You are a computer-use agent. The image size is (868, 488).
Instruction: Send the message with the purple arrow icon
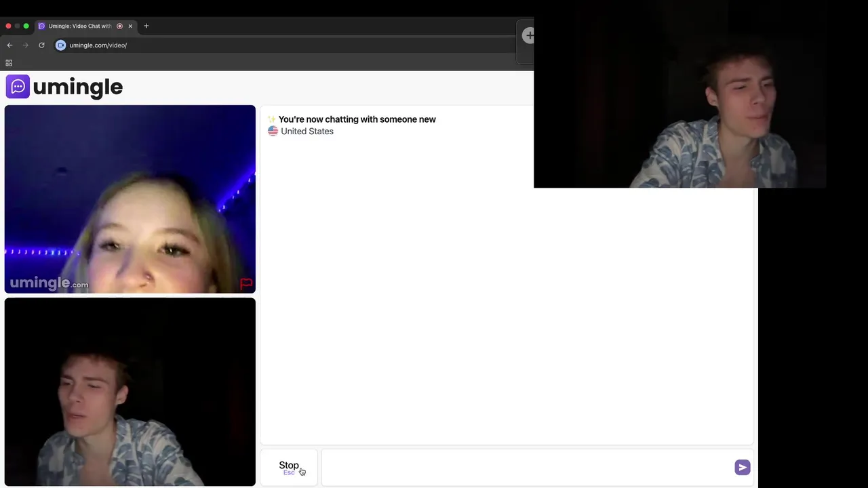click(742, 467)
